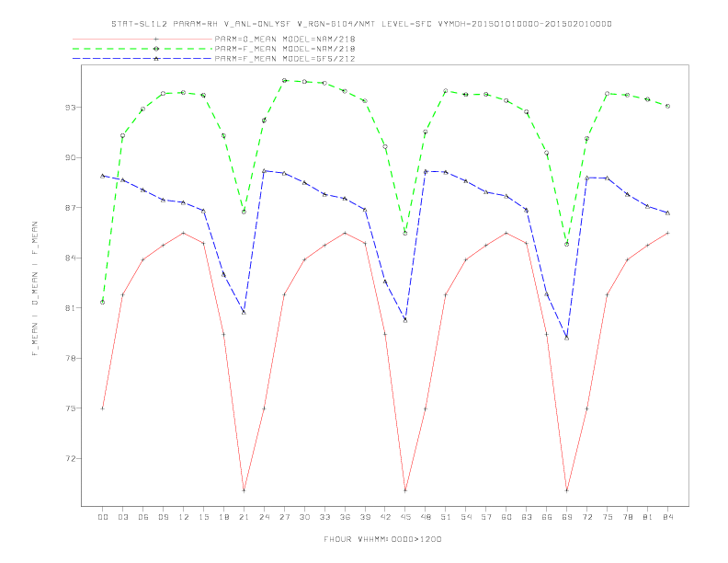This screenshot has width=728, height=563.
Task: Click x-axis tick label 27
Action: 285,517
